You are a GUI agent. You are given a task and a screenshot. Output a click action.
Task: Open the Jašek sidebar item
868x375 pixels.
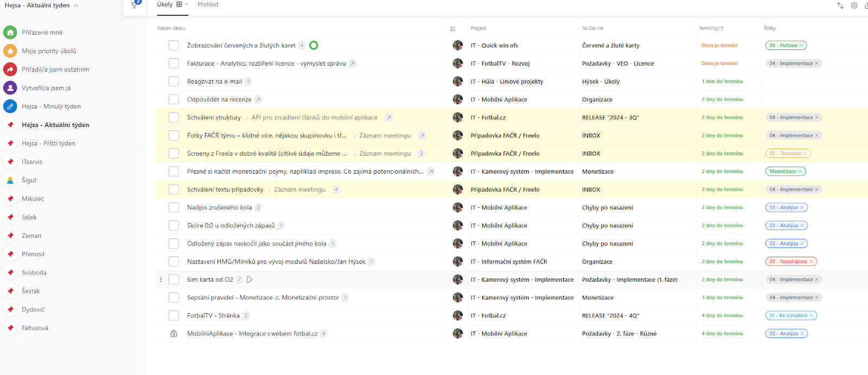click(x=29, y=217)
